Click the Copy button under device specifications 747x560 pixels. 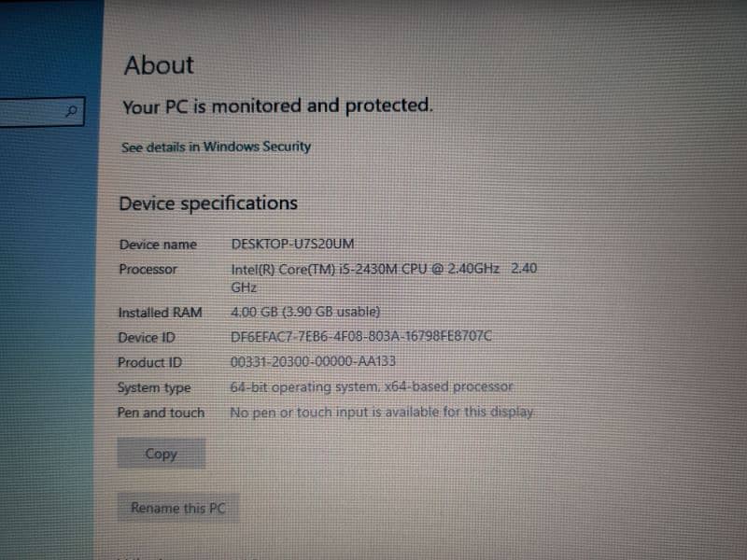coord(162,454)
